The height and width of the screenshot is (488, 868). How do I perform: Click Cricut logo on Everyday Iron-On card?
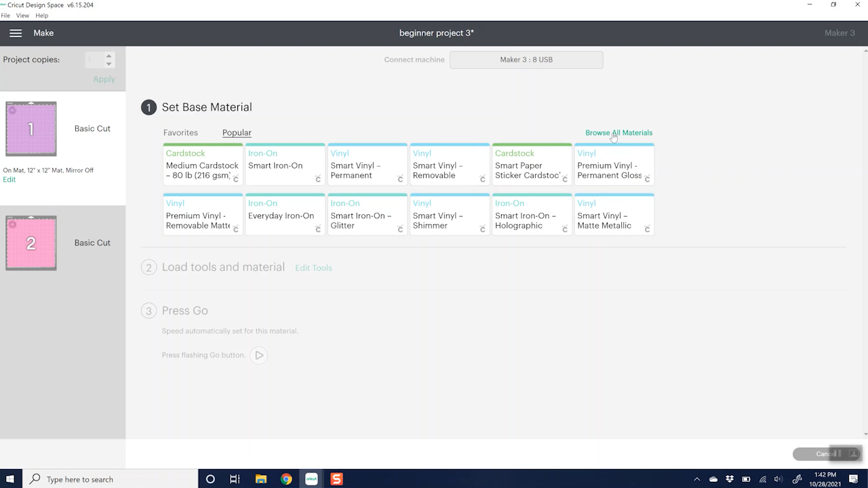tap(318, 229)
